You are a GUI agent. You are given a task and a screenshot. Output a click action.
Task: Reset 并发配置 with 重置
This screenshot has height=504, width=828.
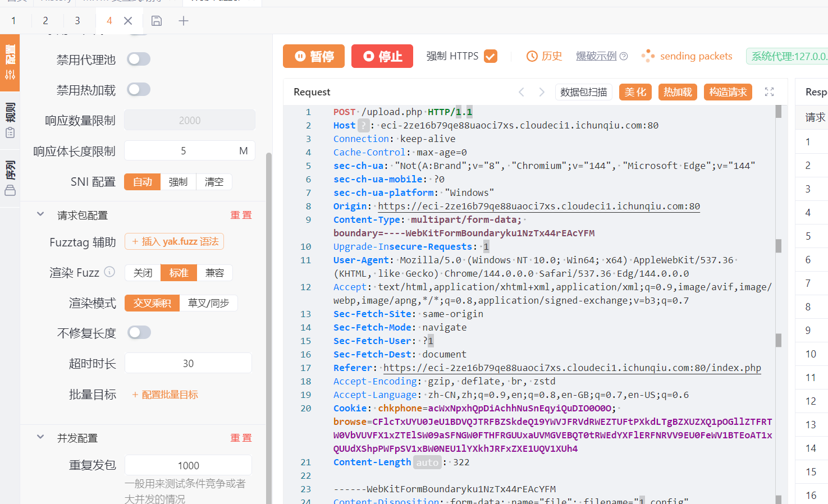pyautogui.click(x=241, y=438)
